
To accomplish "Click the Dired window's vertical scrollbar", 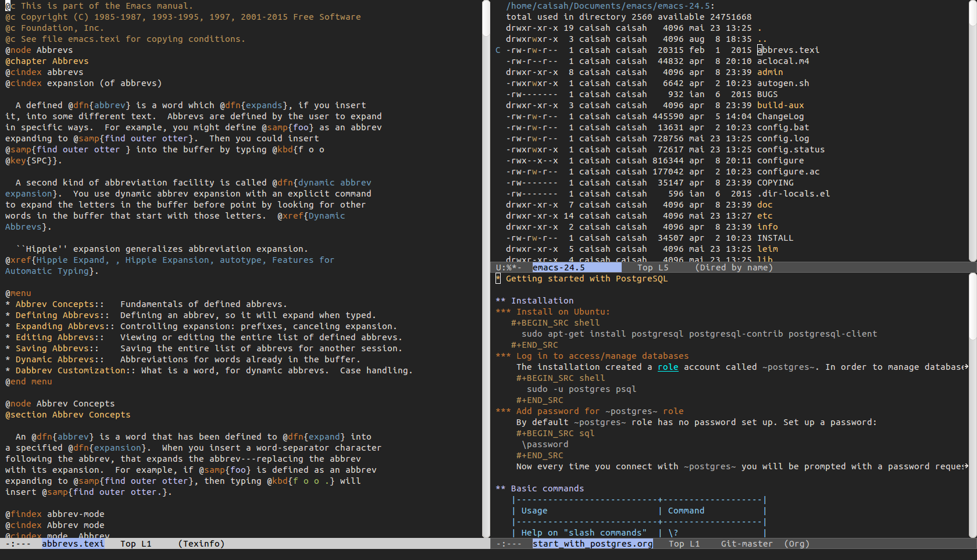I will [972, 131].
